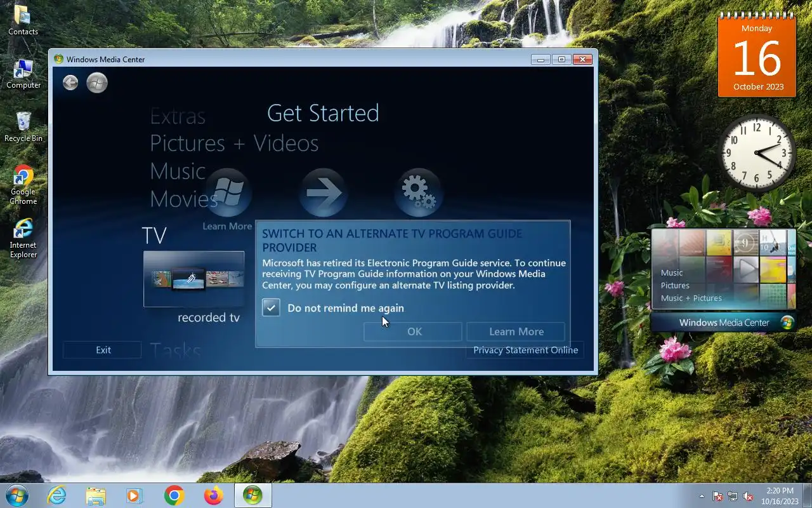Click Music in the Media Center gadget
The width and height of the screenshot is (812, 508).
(x=672, y=272)
